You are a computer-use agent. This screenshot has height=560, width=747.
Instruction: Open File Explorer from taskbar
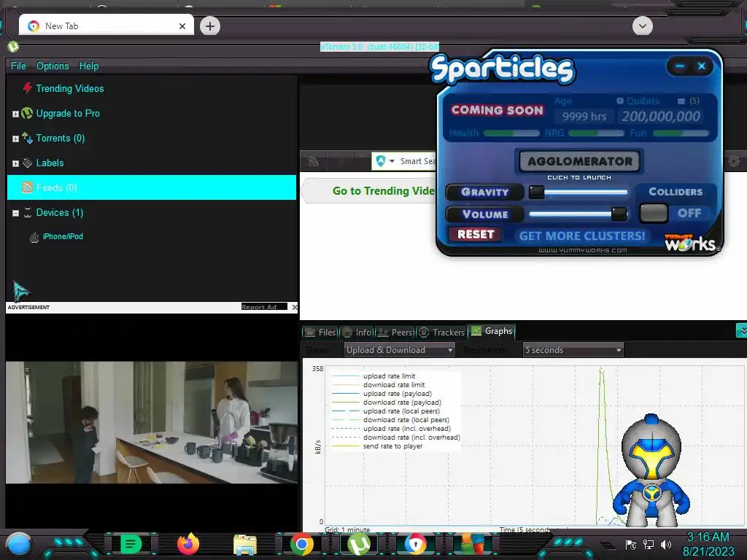point(245,545)
